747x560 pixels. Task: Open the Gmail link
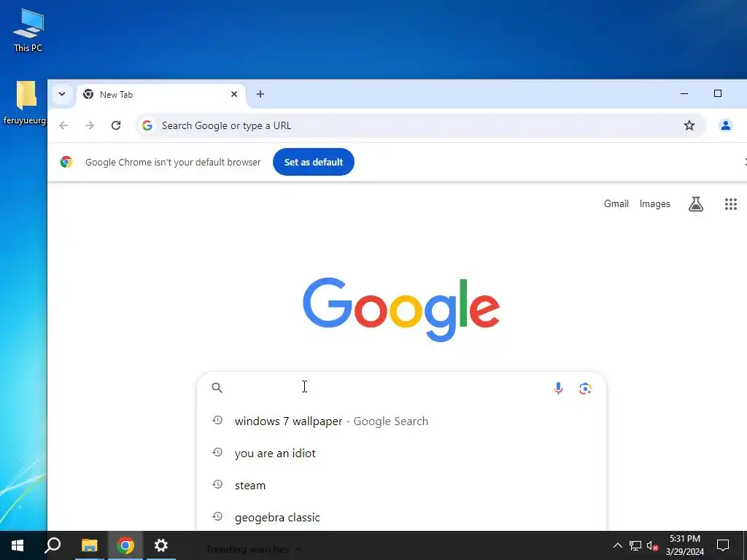[x=616, y=204]
